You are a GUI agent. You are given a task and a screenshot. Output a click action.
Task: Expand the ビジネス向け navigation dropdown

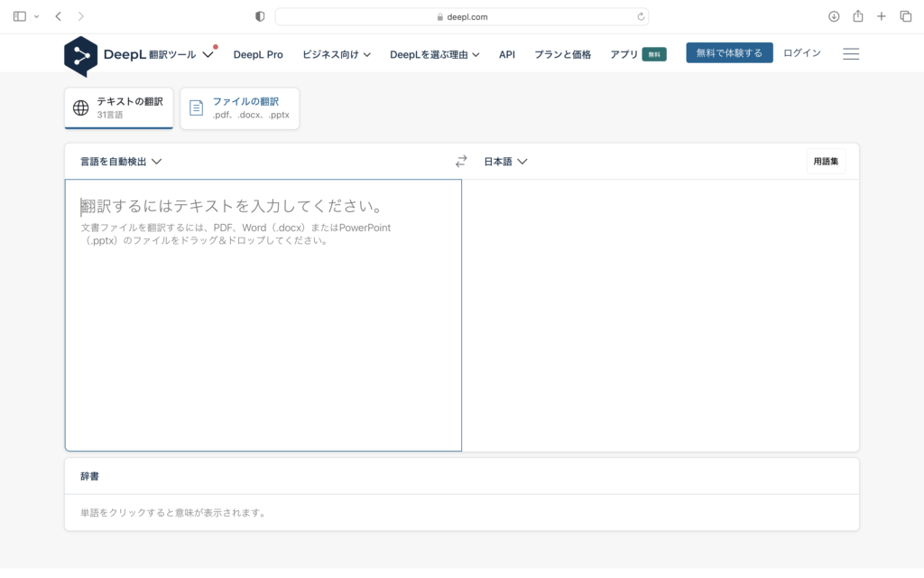pos(336,53)
